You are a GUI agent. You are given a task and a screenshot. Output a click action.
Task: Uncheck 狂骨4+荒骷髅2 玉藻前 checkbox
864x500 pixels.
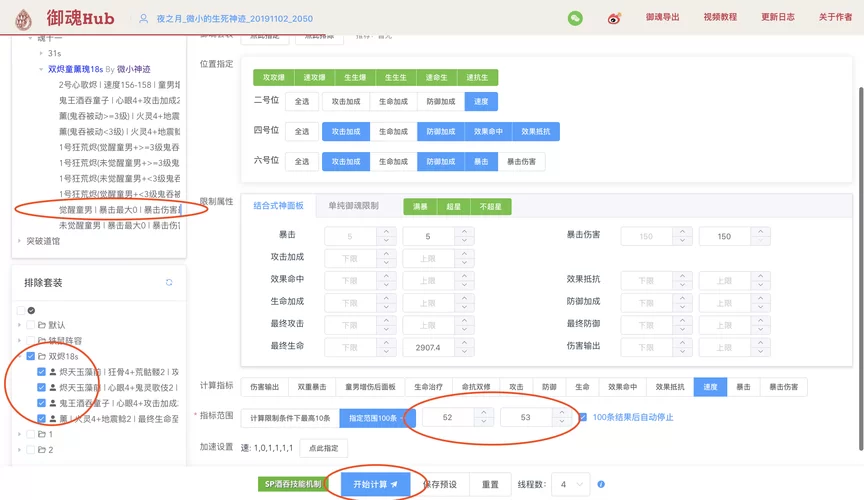point(41,372)
